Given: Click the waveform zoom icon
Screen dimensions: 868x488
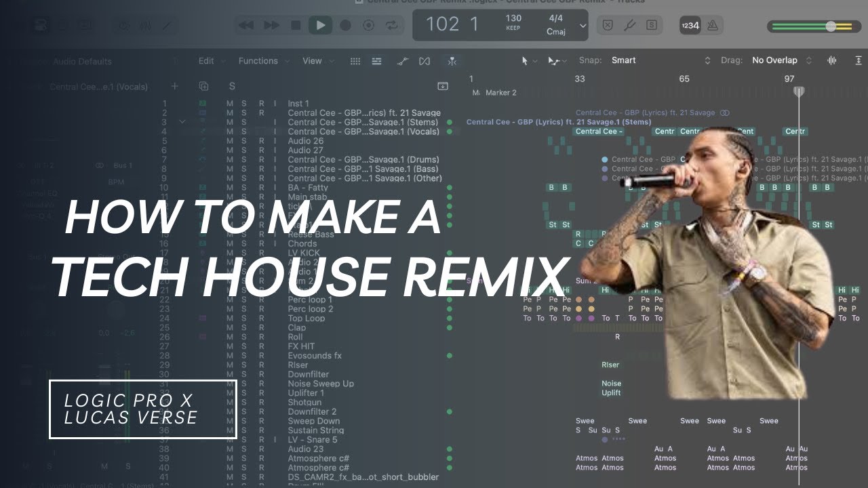Looking at the screenshot, I should tap(832, 61).
